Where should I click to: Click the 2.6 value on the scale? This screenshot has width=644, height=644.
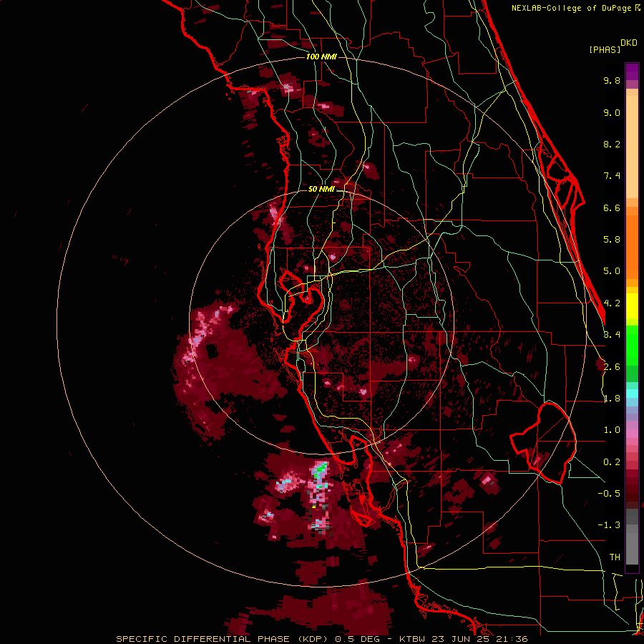coord(612,367)
